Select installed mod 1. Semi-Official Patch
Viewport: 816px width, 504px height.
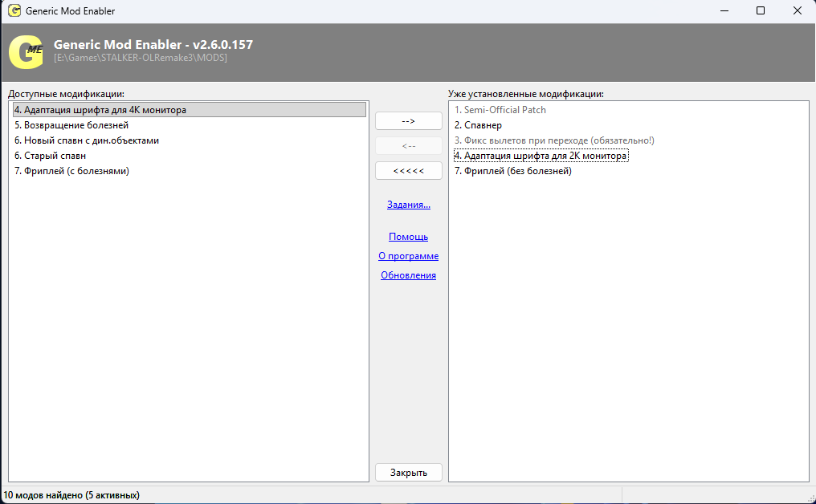[500, 110]
